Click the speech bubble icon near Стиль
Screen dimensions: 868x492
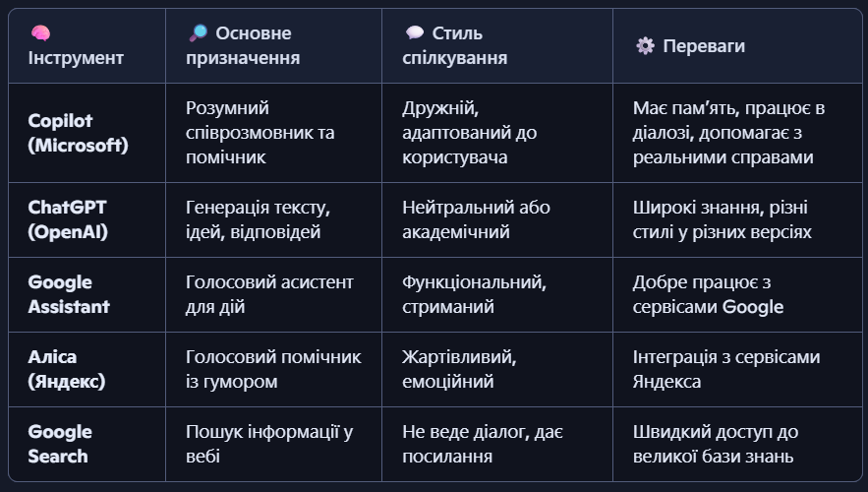pos(414,32)
